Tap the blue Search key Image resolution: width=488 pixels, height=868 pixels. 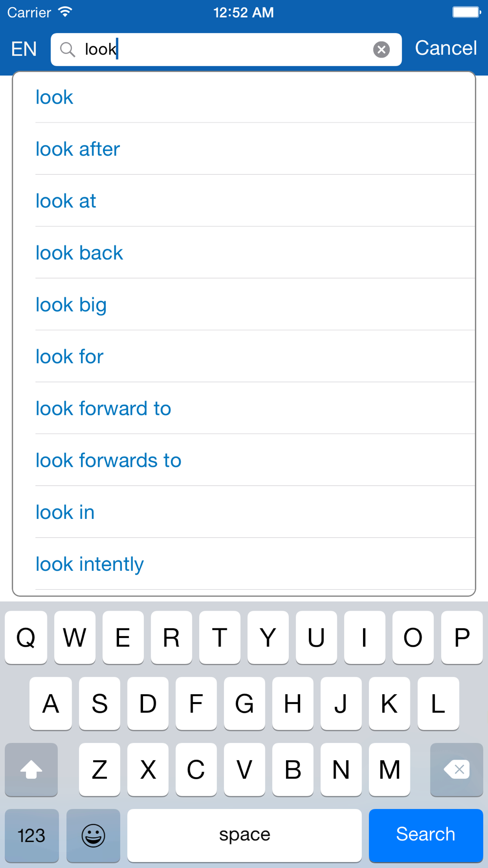(426, 835)
